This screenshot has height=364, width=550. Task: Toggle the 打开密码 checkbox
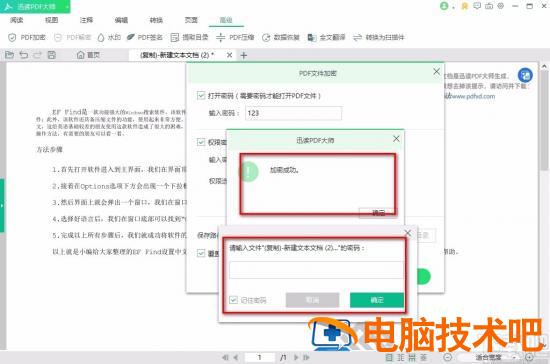201,95
